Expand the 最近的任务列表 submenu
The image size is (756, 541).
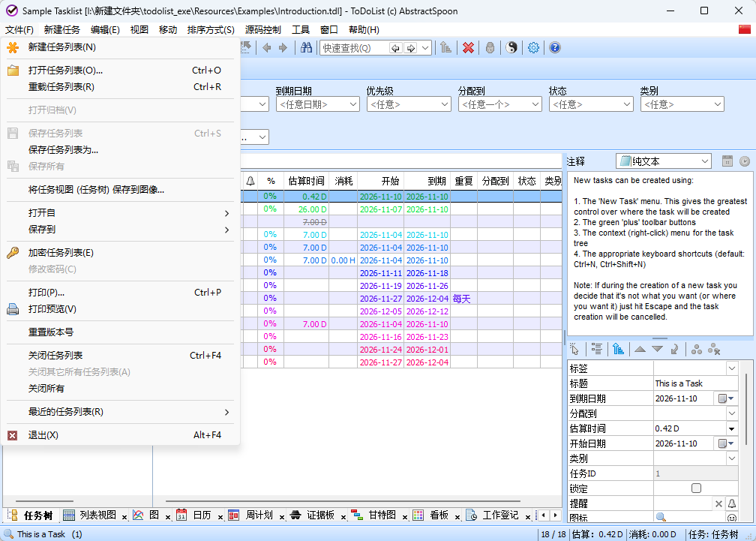pos(121,412)
